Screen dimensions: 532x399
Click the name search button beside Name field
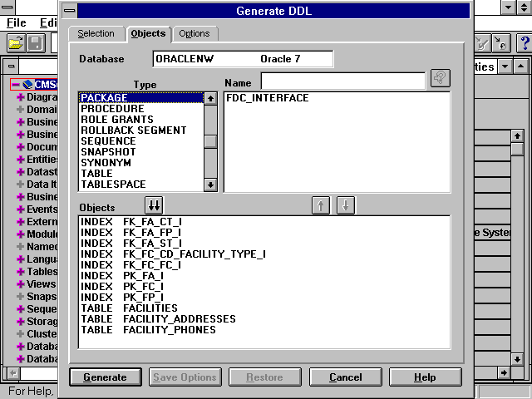441,78
